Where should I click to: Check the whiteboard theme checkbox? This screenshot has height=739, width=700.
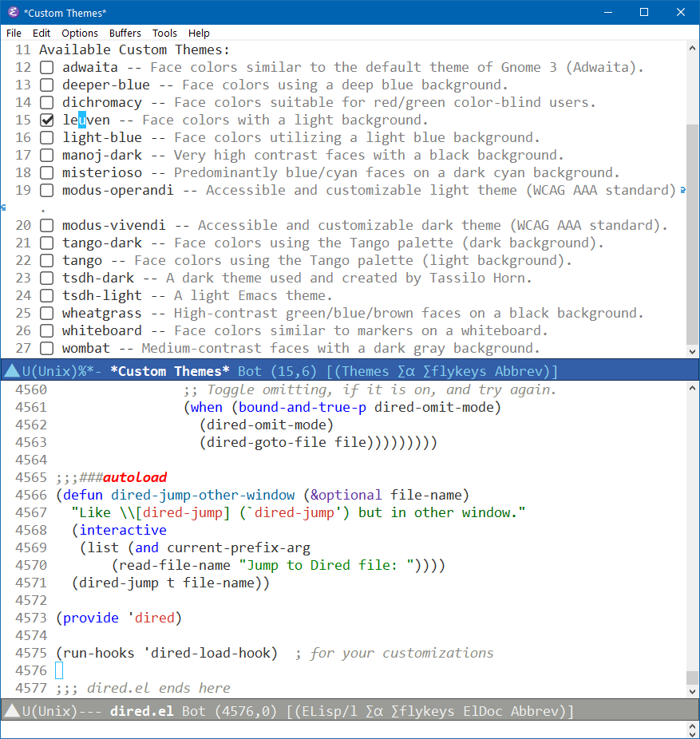(x=46, y=331)
